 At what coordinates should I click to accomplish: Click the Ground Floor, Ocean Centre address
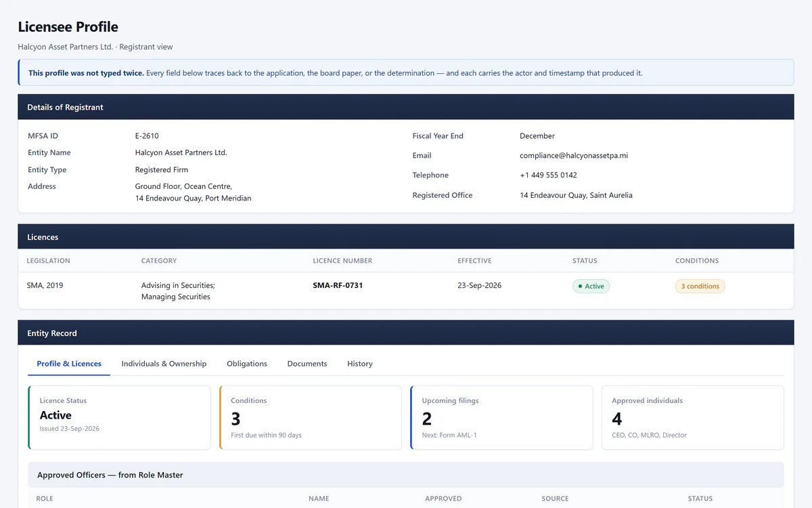coord(193,192)
